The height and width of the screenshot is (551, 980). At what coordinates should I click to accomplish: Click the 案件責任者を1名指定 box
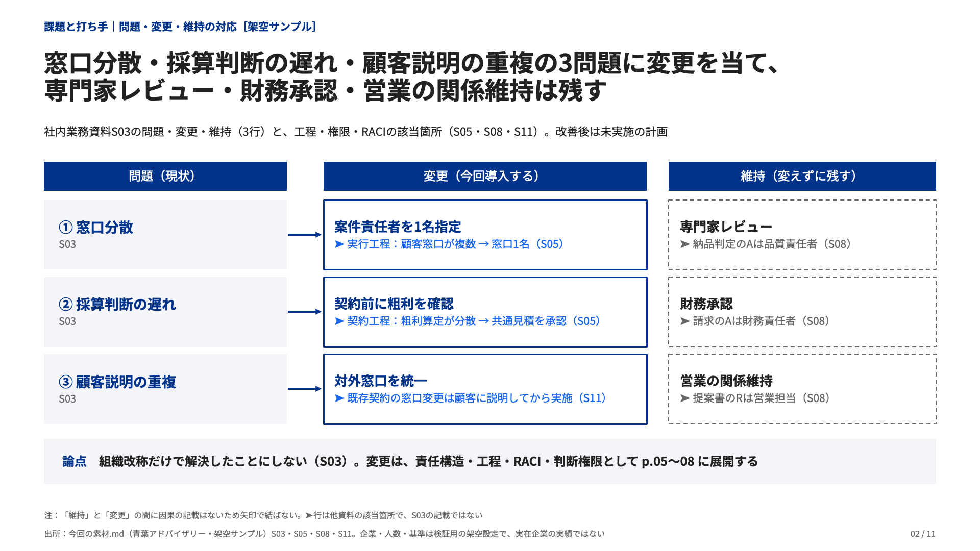485,235
